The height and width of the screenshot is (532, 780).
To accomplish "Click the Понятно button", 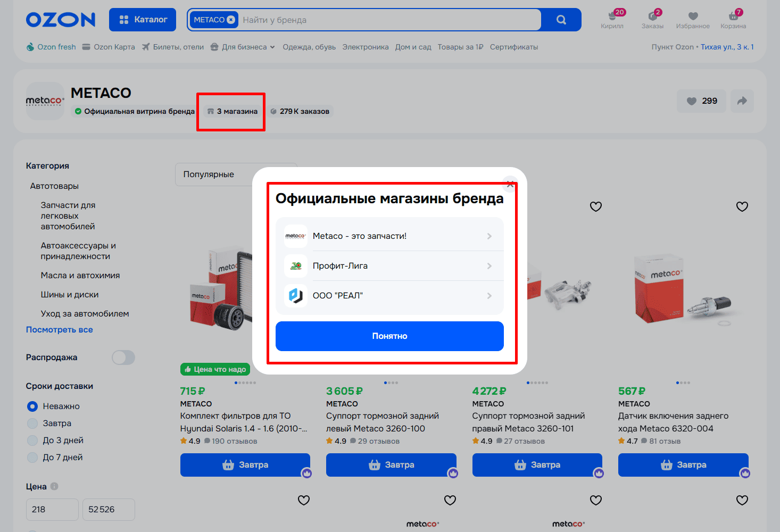I will click(x=389, y=336).
